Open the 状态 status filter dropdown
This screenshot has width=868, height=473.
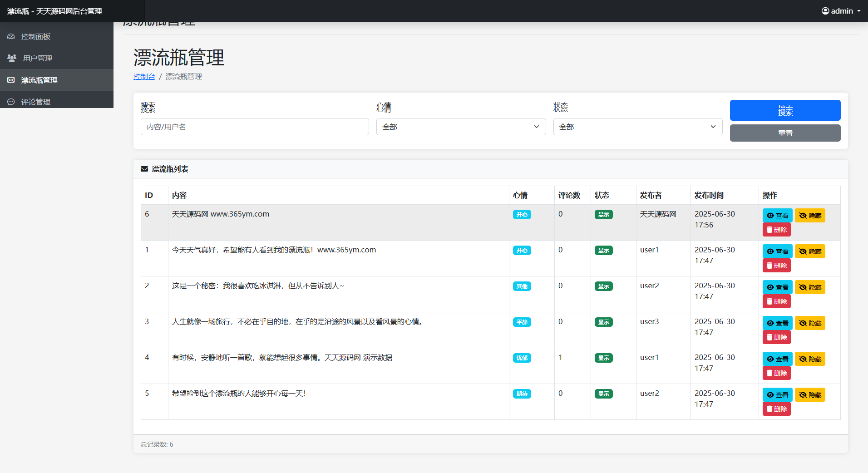637,127
